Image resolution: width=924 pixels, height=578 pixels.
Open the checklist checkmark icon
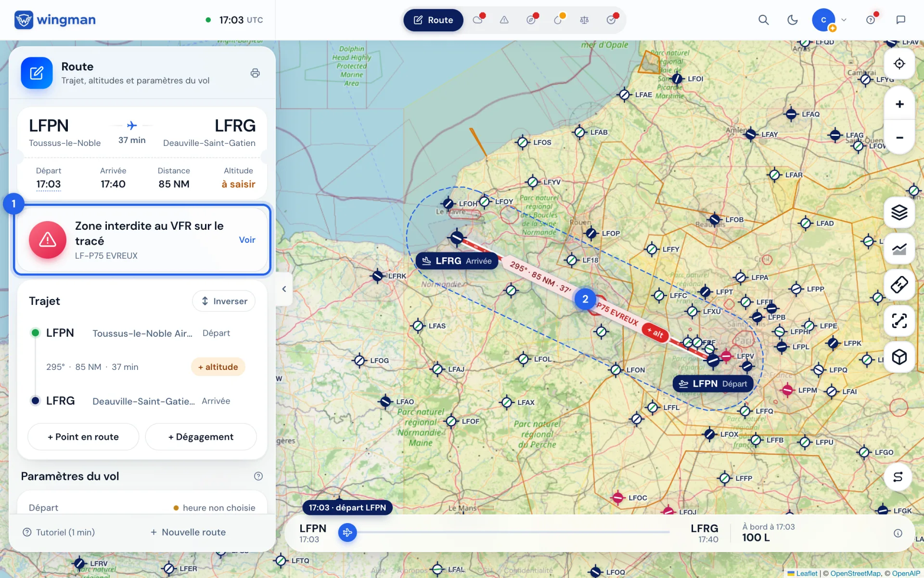(x=611, y=20)
